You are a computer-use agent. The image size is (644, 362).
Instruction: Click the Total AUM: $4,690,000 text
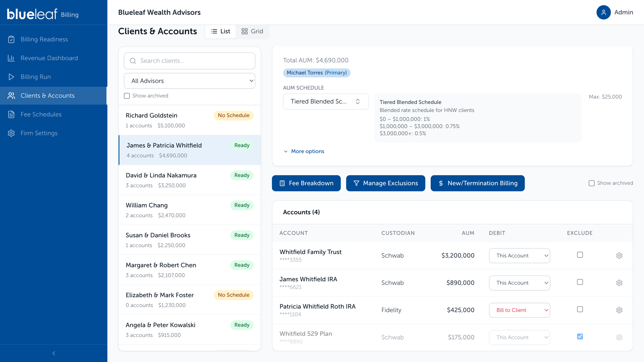point(316,60)
